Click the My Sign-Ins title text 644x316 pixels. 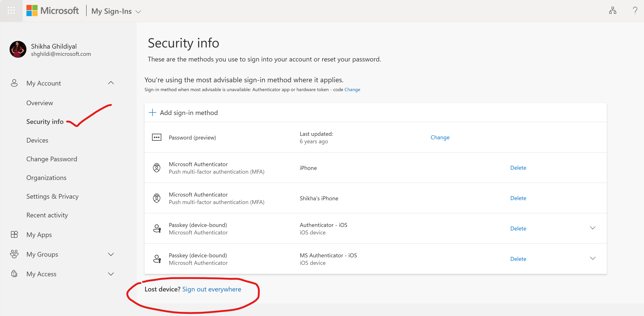tap(112, 11)
